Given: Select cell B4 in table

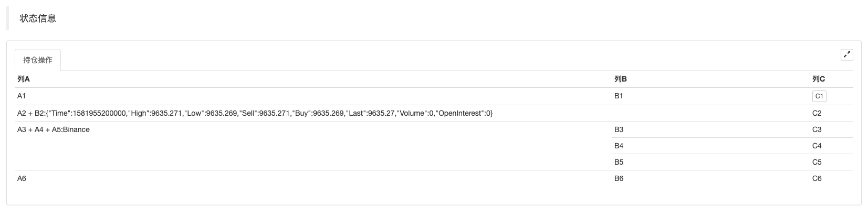Looking at the screenshot, I should [619, 146].
